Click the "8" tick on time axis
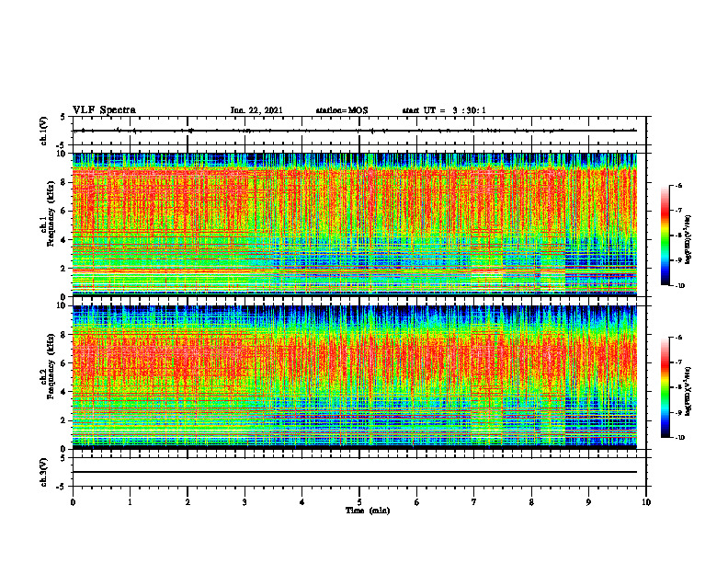The image size is (728, 563). tap(531, 502)
